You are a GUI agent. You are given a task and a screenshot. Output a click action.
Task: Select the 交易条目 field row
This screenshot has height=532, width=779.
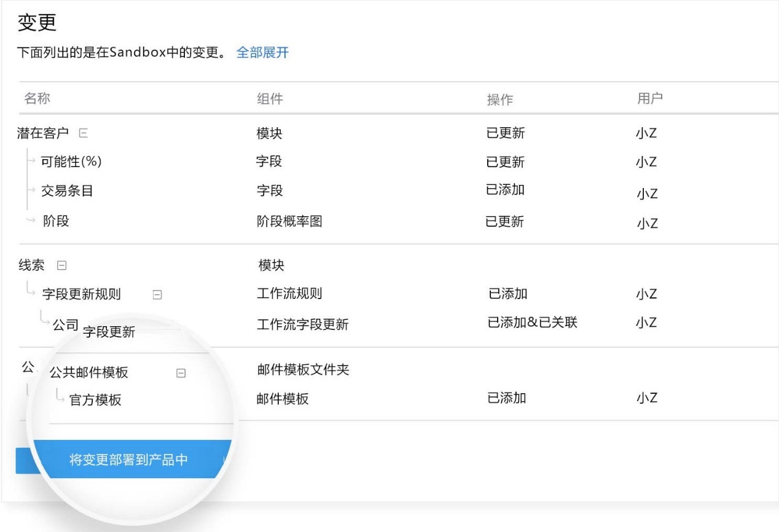coord(67,191)
